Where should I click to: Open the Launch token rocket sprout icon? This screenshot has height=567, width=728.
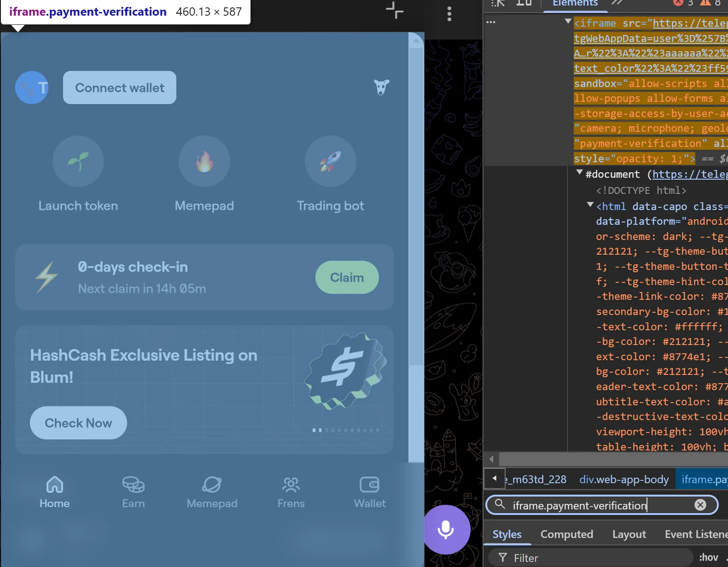point(78,161)
